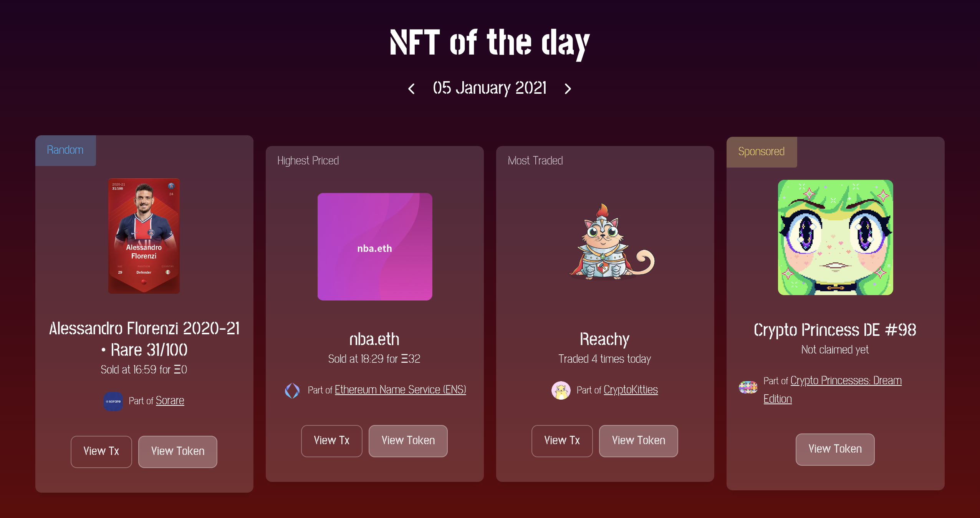Image resolution: width=980 pixels, height=518 pixels.
Task: Open the Sorare link
Action: (x=170, y=400)
